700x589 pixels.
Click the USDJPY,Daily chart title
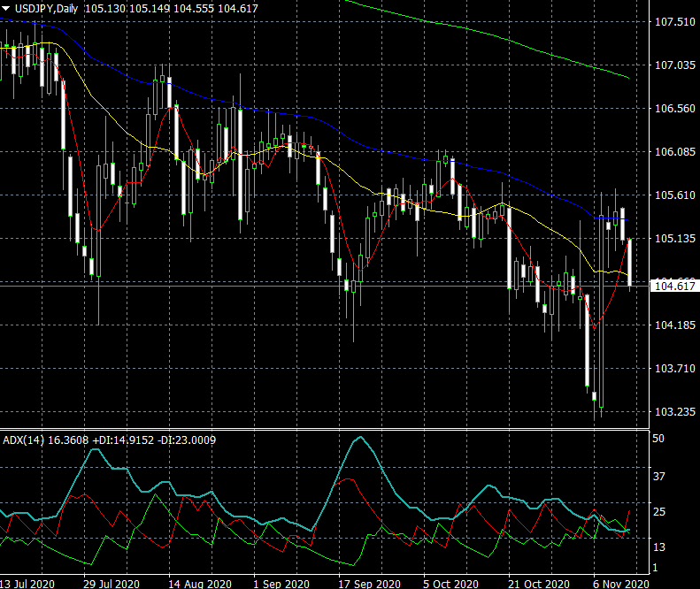(46, 9)
